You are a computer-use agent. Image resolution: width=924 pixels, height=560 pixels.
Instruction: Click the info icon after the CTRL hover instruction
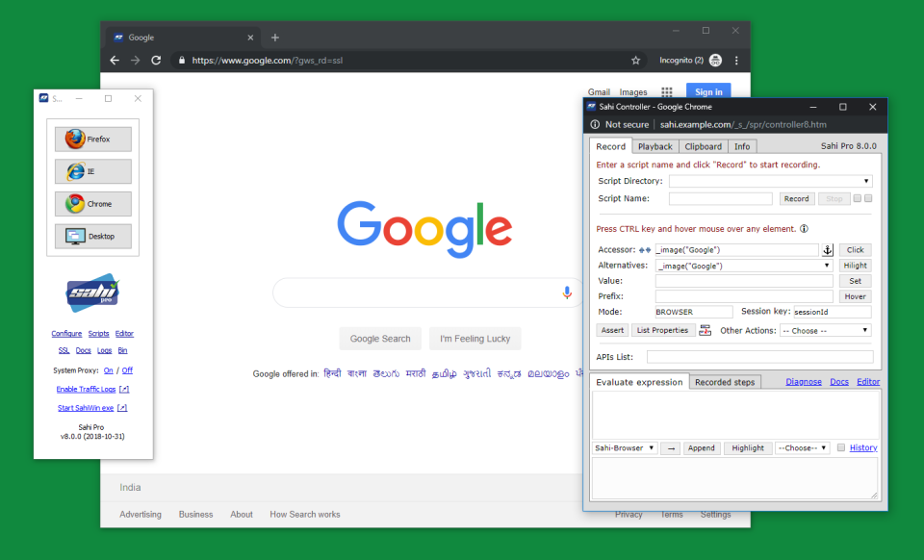[804, 229]
